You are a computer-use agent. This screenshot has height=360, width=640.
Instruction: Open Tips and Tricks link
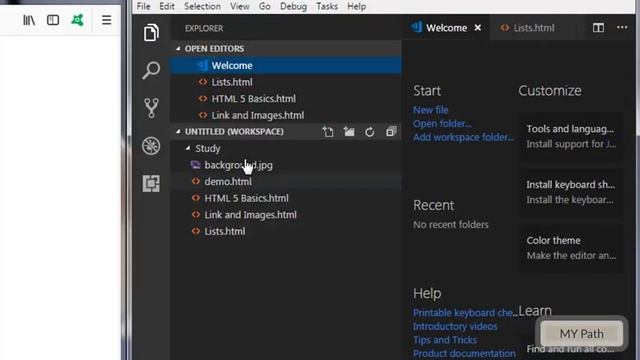[x=444, y=340]
